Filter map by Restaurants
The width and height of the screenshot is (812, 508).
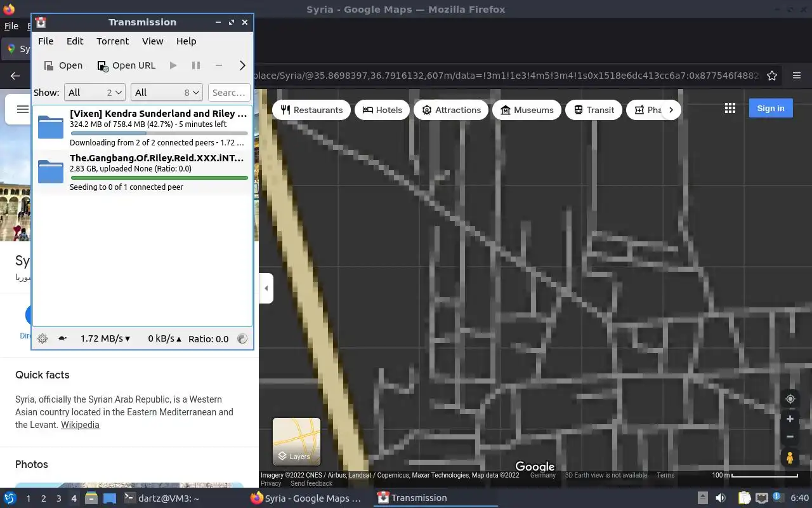(311, 110)
